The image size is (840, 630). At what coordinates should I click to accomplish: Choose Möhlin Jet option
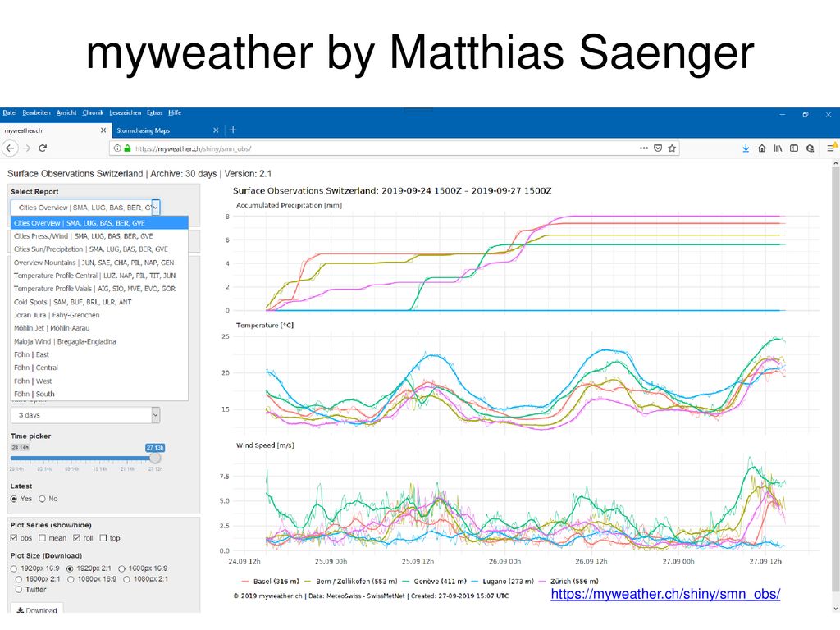pos(99,328)
